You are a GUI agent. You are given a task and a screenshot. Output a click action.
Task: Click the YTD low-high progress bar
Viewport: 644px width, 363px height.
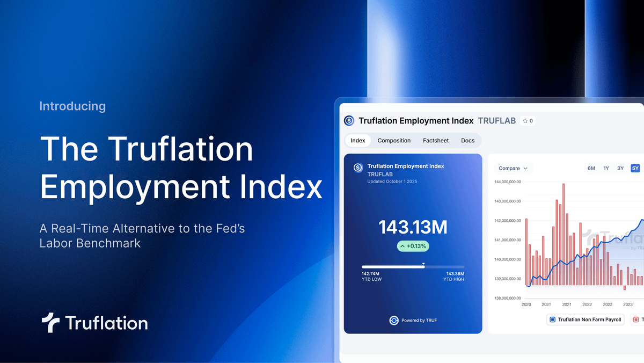pyautogui.click(x=412, y=266)
